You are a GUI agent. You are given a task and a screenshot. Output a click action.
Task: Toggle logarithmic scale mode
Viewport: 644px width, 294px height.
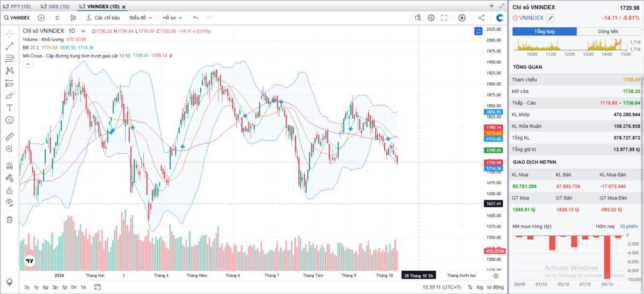pos(480,287)
